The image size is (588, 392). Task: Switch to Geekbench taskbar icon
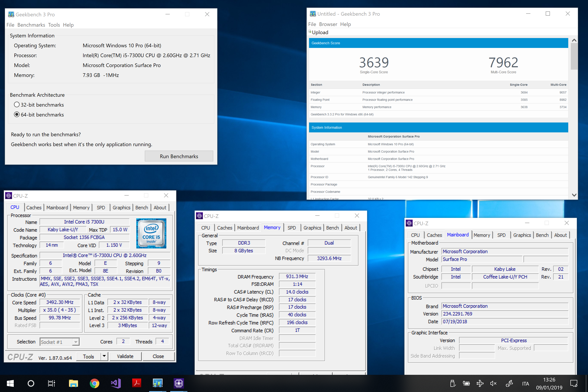click(158, 383)
